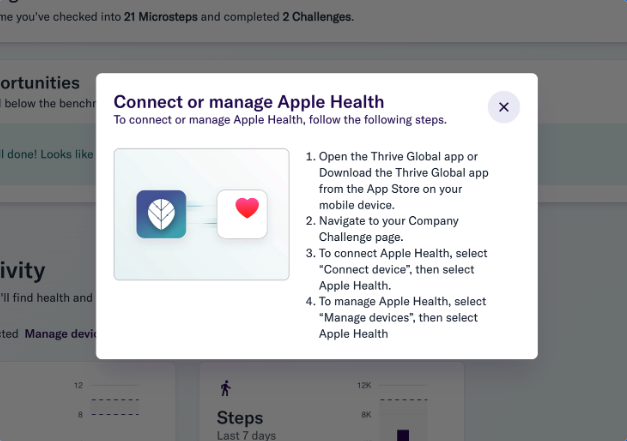Close the Connect or manage Apple Health dialog
This screenshot has width=627, height=441.
[x=503, y=107]
